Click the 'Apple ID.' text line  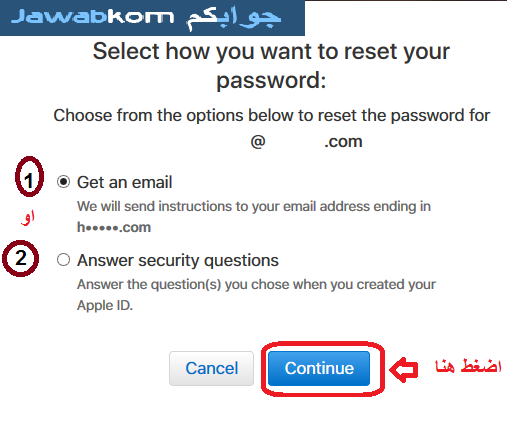pos(105,305)
